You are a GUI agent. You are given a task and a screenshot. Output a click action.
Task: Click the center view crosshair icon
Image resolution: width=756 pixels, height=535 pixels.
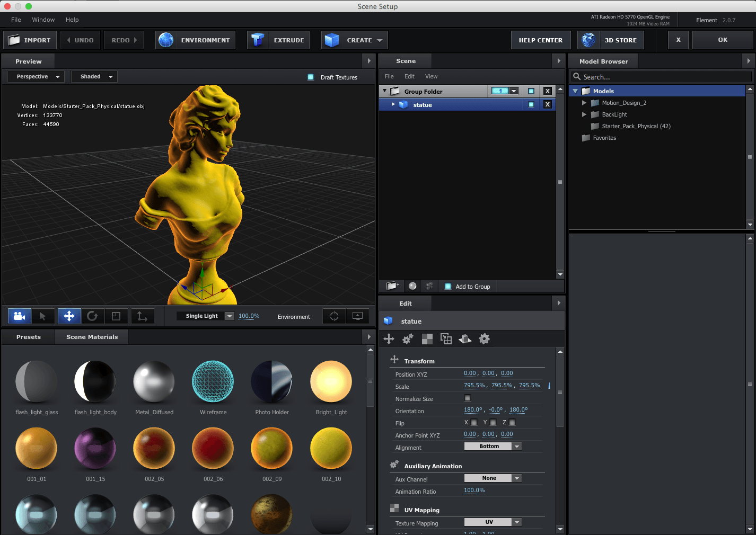(334, 316)
